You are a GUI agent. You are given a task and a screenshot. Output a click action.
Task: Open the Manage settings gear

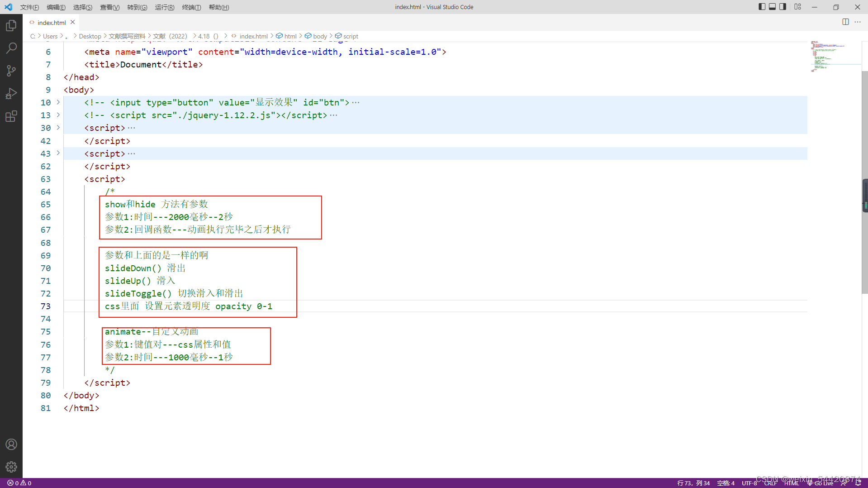pos(11,467)
